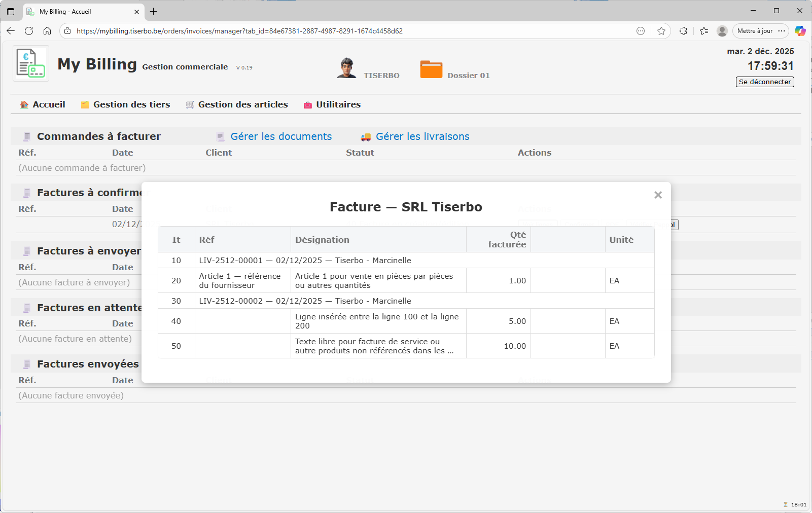Select delivery row LIV-2512-00002 in invoice table
The height and width of the screenshot is (513, 812).
[305, 301]
